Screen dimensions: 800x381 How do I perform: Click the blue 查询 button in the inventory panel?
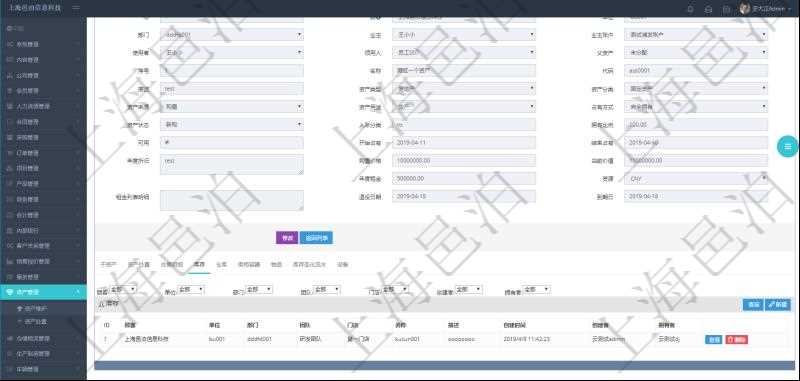tap(753, 304)
